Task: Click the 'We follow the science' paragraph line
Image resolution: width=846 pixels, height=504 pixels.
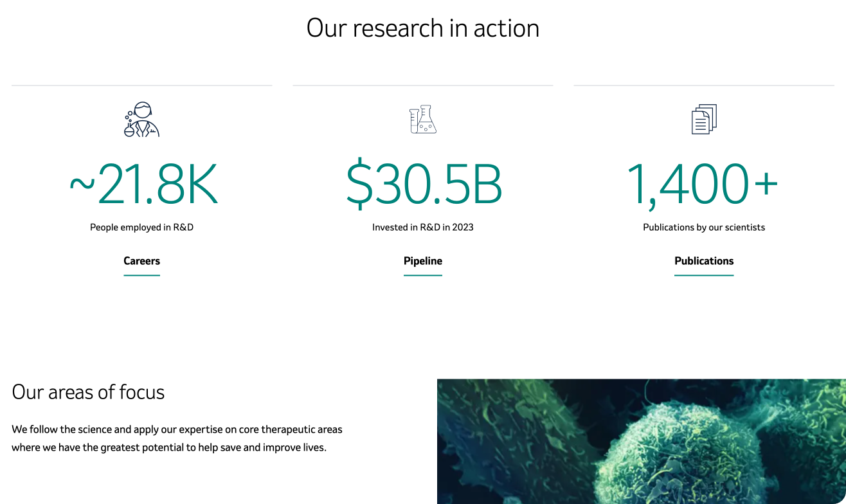Action: pos(177,429)
